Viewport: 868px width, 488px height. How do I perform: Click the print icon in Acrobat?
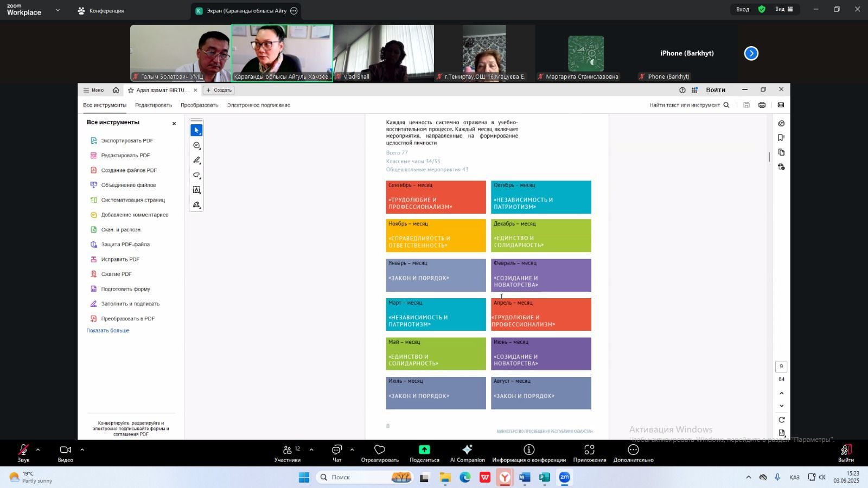click(x=762, y=105)
